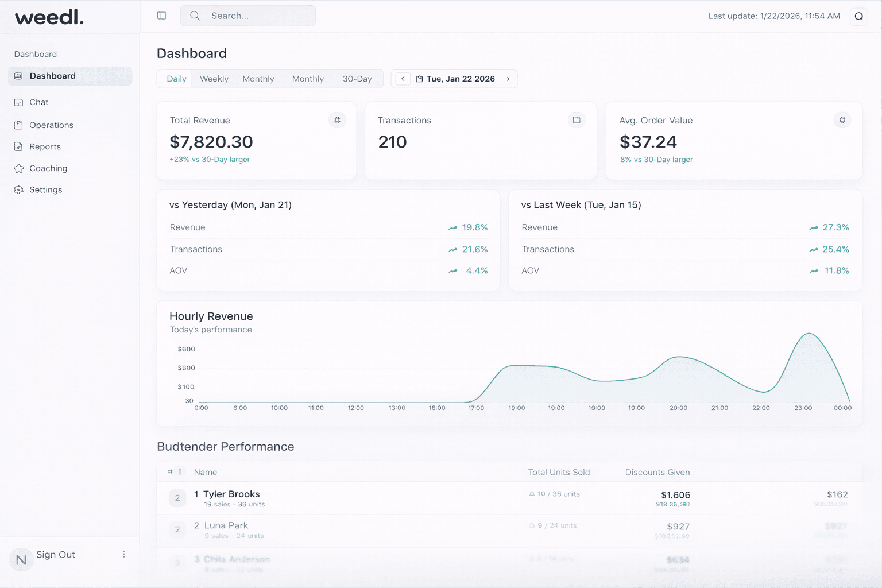Select Tyler Brooks in Budtender Performance
The width and height of the screenshot is (882, 588).
tap(231, 494)
